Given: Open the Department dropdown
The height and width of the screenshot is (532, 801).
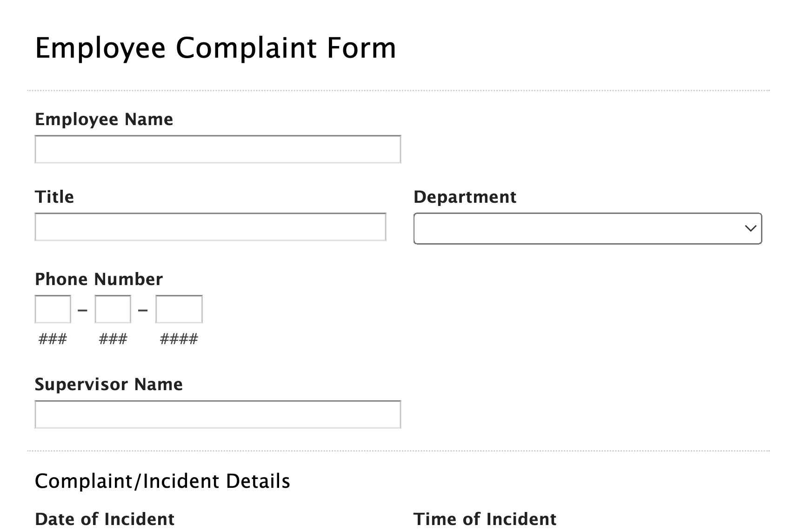Looking at the screenshot, I should click(587, 228).
